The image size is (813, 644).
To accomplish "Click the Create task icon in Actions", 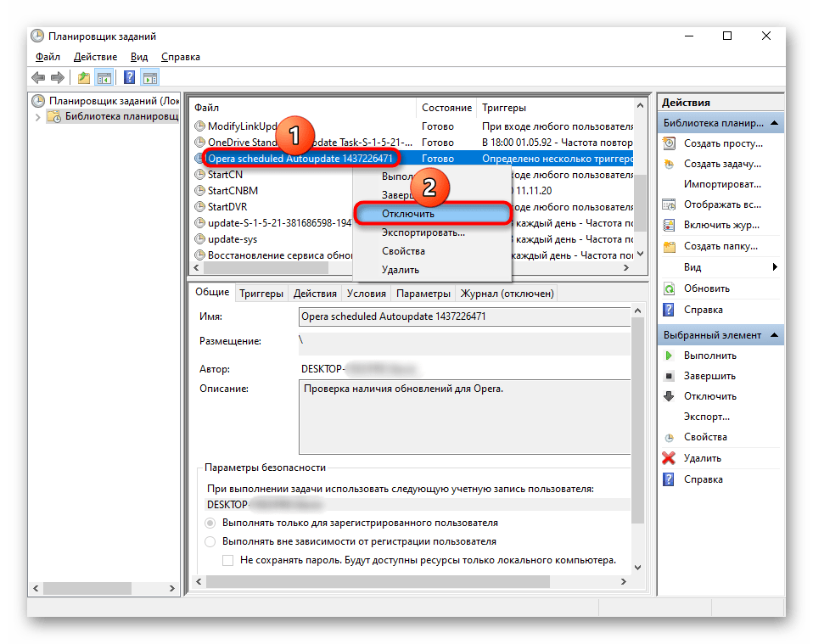I will [x=670, y=164].
